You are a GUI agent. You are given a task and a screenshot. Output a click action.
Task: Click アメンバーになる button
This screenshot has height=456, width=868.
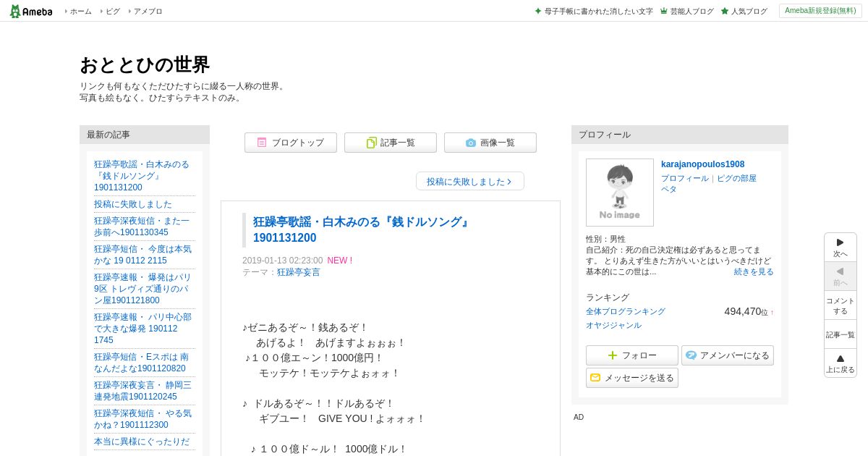click(x=728, y=355)
